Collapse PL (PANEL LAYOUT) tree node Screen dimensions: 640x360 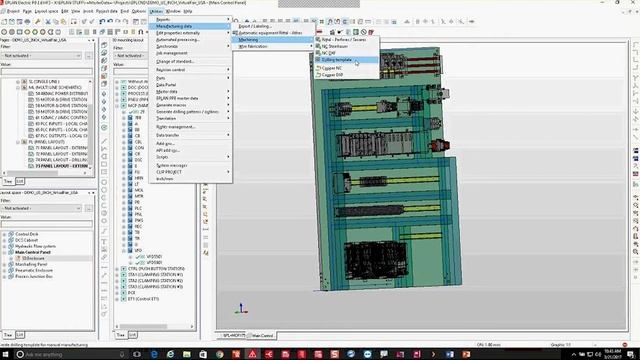(x=18, y=142)
